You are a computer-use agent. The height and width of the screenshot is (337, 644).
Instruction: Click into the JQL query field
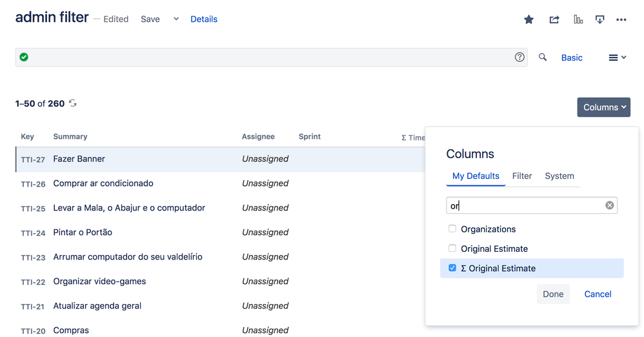click(271, 57)
